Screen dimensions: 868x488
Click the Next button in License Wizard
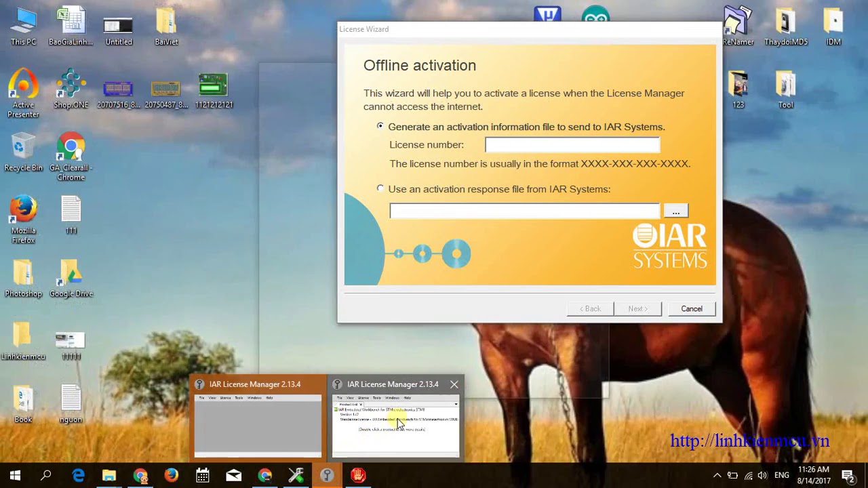(x=637, y=308)
